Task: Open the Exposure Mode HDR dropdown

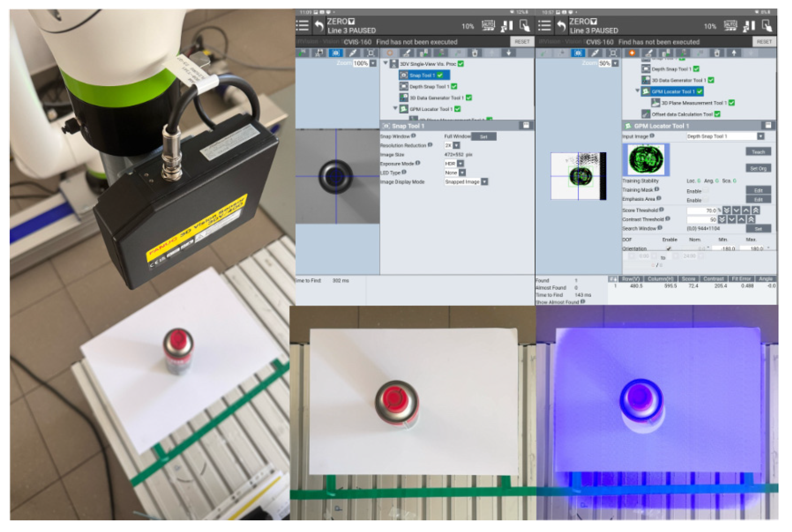Action: pyautogui.click(x=460, y=164)
